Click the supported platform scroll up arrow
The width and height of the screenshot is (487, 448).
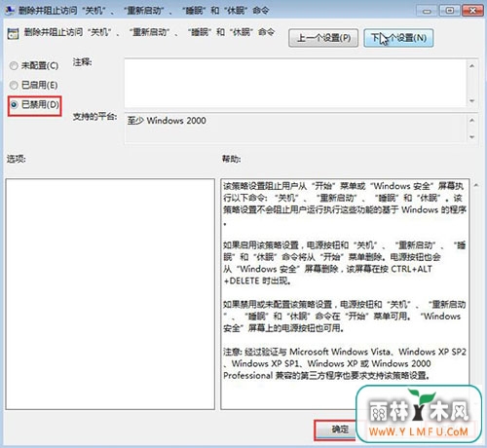[472, 121]
